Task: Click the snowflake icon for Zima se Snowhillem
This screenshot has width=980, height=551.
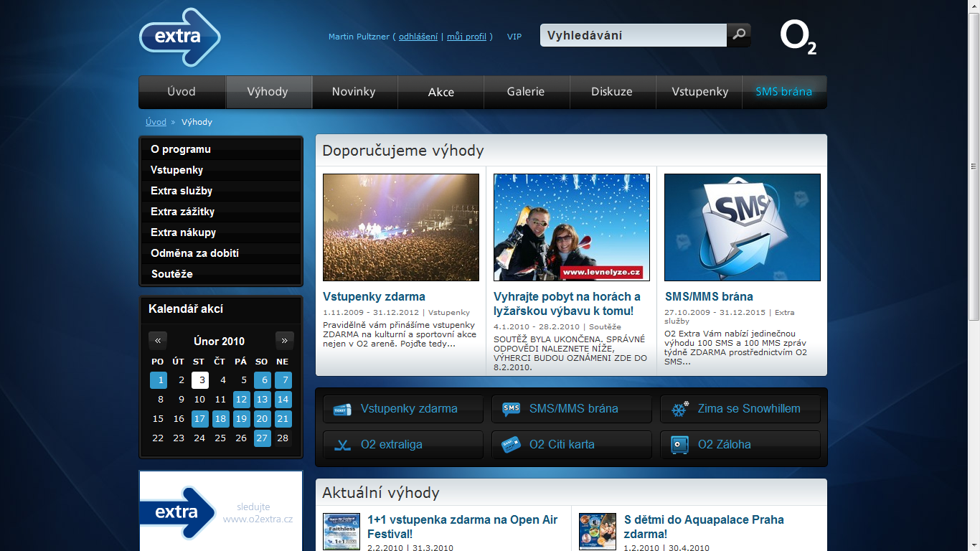Action: 679,409
